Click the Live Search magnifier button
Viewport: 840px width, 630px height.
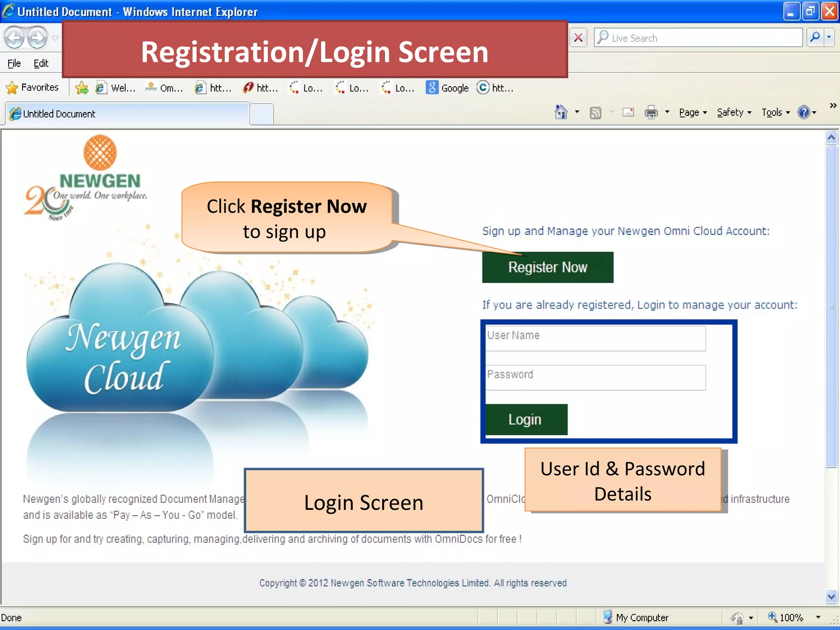coord(815,38)
